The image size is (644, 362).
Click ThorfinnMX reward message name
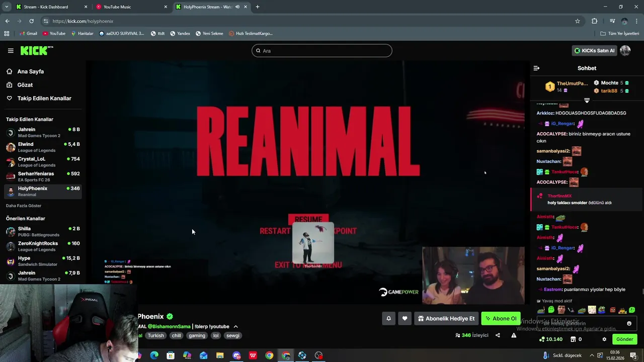pyautogui.click(x=559, y=196)
